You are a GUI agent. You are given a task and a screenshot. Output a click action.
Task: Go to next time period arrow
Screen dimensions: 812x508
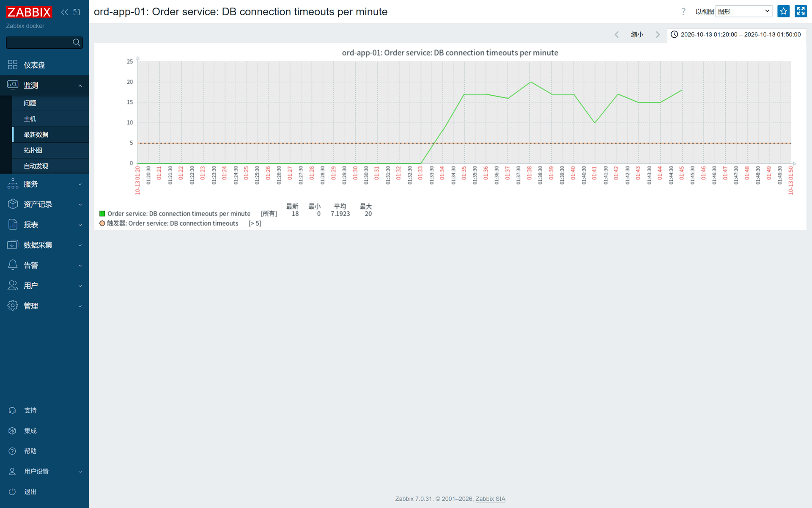coord(658,35)
